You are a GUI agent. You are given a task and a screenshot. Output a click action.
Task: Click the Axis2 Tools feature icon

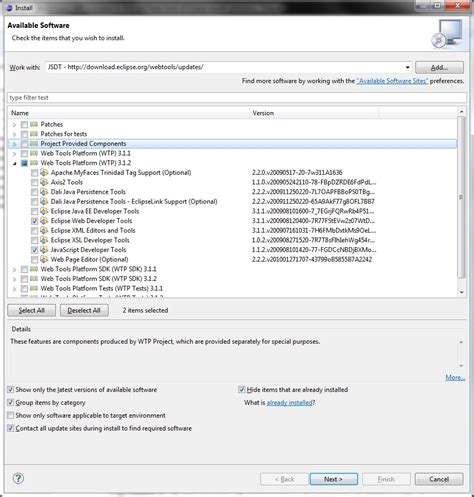(44, 182)
